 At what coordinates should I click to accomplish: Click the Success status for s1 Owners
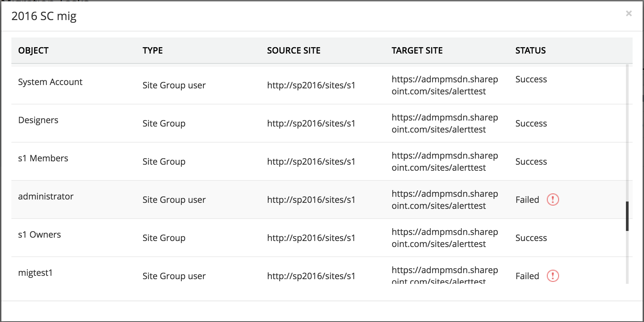(x=531, y=238)
